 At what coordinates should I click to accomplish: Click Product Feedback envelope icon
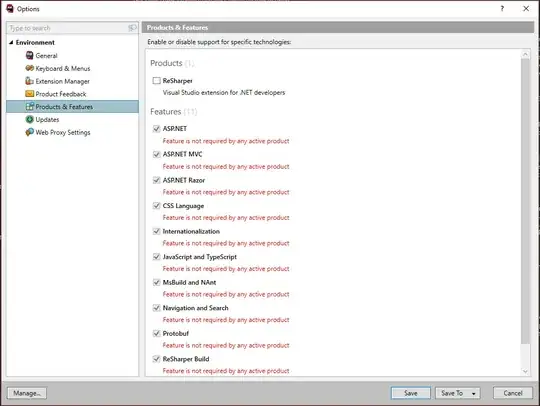[x=30, y=94]
